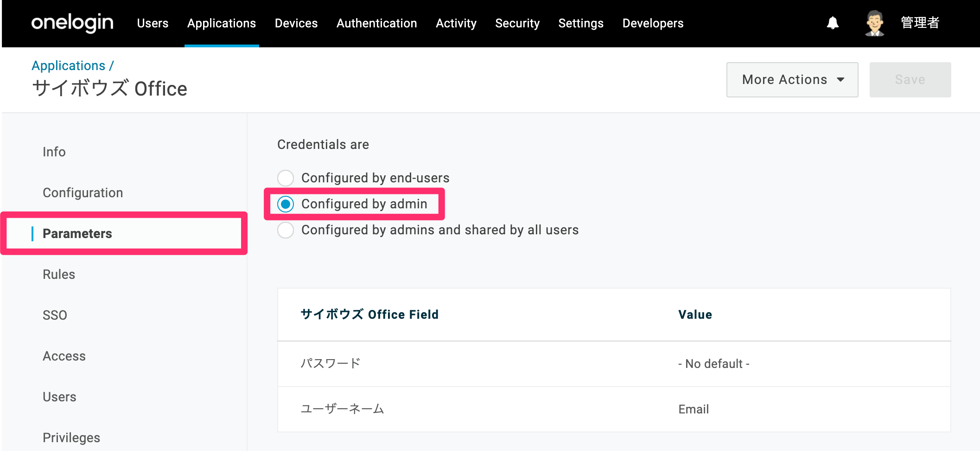Go to the Rules sidebar tab
Screen dimensions: 980x451
click(59, 274)
